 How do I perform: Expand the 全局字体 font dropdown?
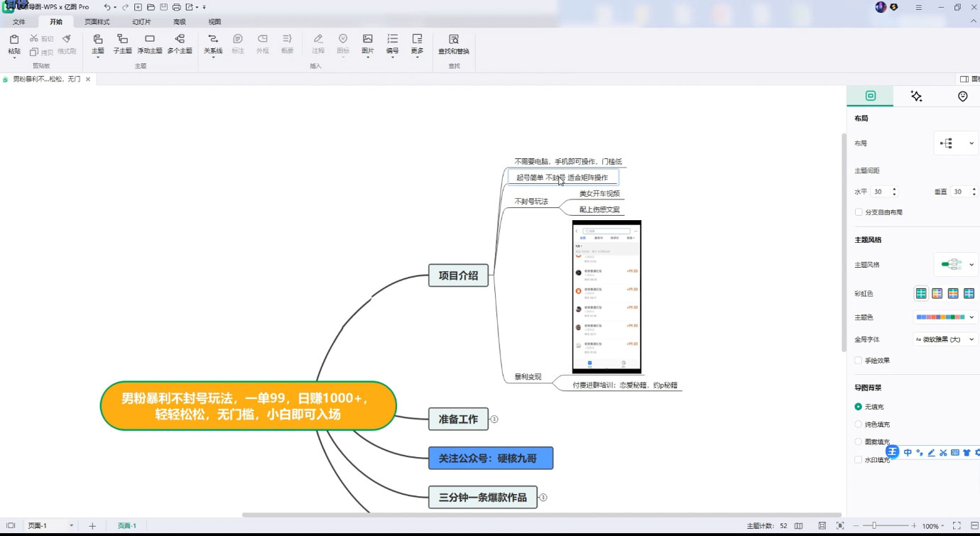point(946,339)
